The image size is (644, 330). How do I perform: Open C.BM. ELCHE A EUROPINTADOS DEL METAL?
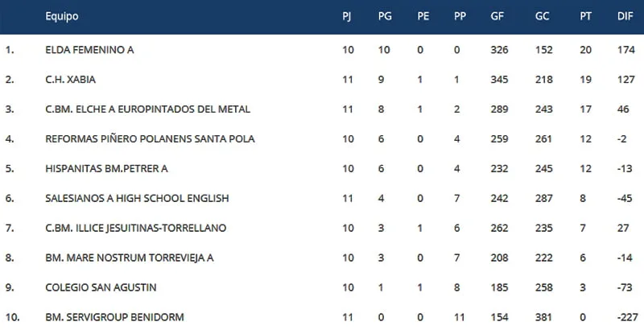coord(148,109)
